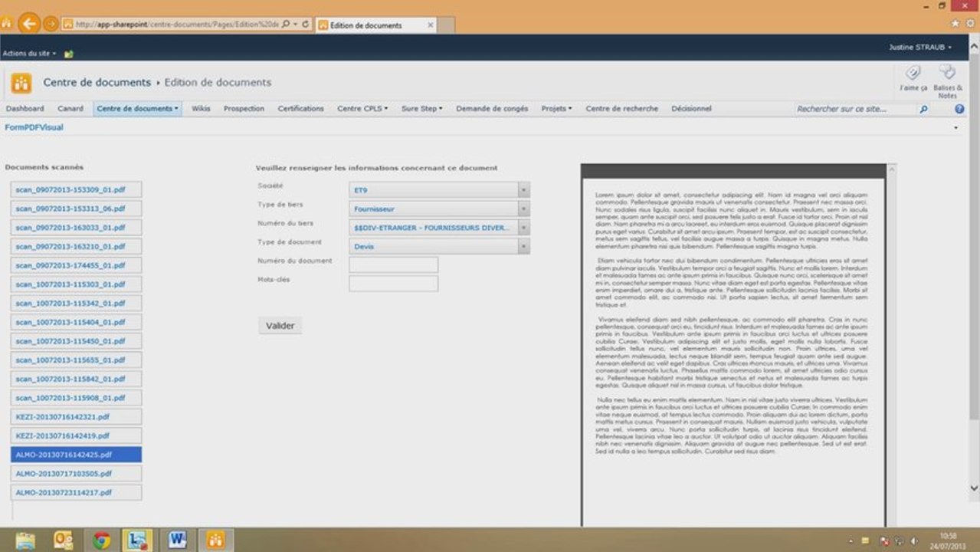The width and height of the screenshot is (980, 552).
Task: Click the page scrollbar down arrow
Action: (x=974, y=488)
